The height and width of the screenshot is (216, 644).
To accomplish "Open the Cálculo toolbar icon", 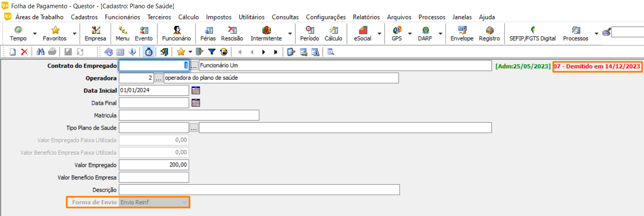I will point(333,34).
